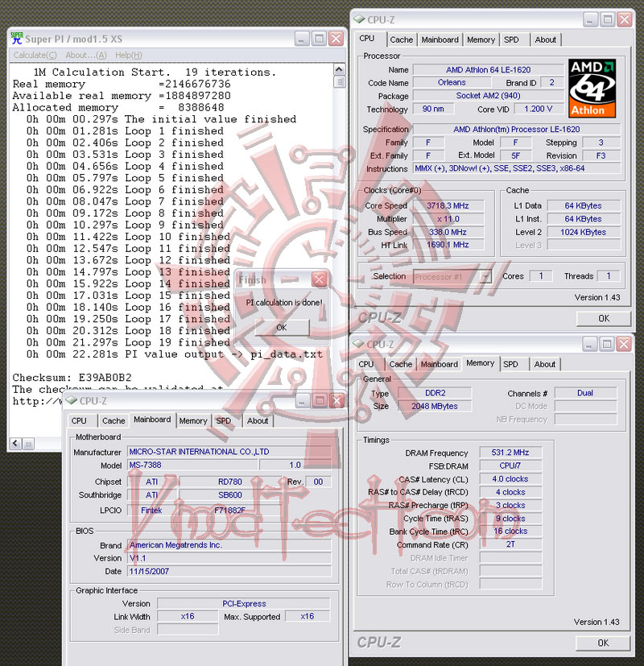
Task: Click the Multiplier value x 11.0
Action: 448,219
